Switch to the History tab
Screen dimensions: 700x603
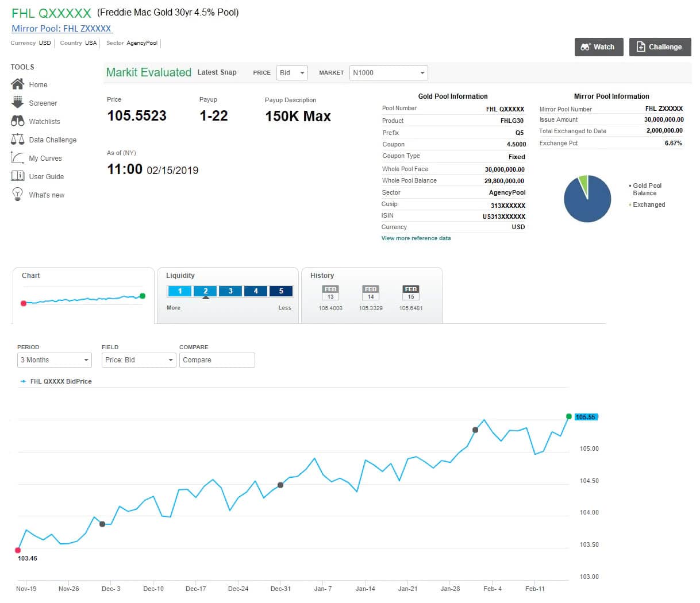(372, 295)
